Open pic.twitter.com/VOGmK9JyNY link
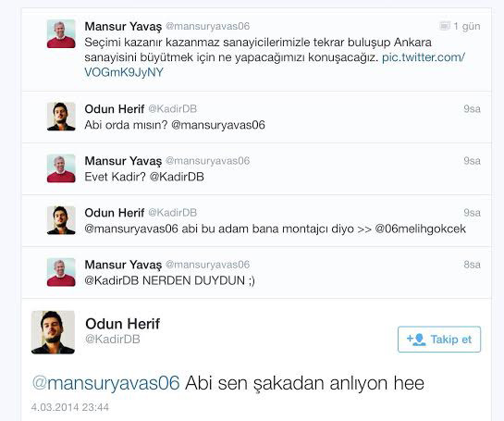The height and width of the screenshot is (421, 504). tap(275, 65)
